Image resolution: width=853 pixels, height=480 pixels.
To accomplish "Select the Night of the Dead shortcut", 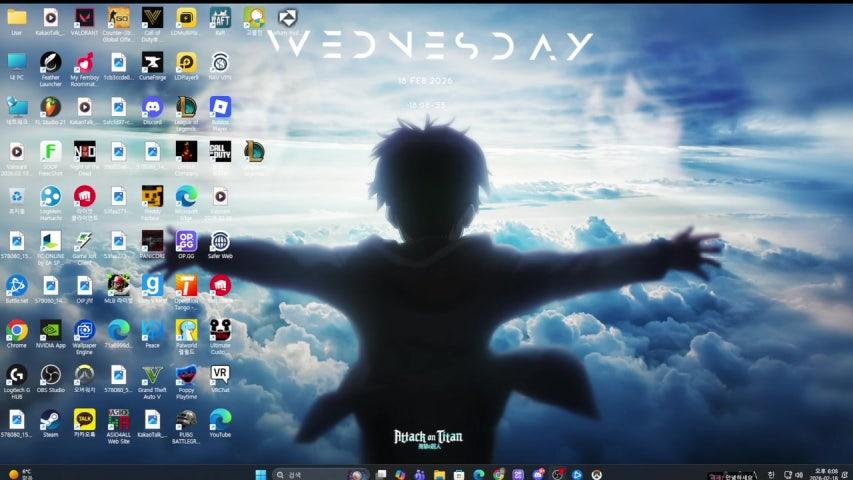I will point(84,158).
